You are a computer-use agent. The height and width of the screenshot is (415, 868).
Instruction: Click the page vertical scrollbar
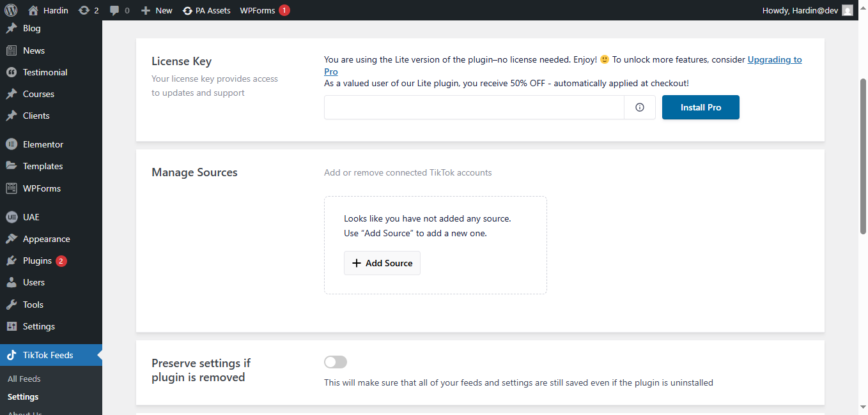click(864, 156)
